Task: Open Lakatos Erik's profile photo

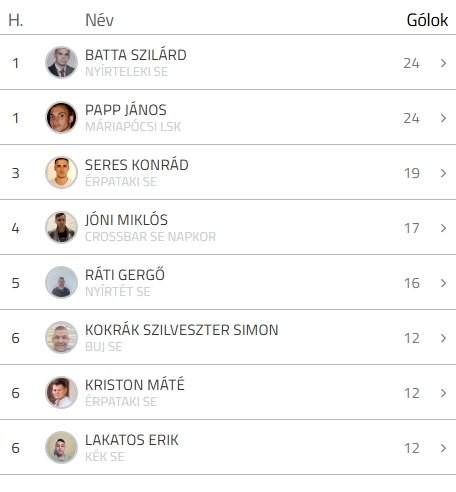Action: 61,447
